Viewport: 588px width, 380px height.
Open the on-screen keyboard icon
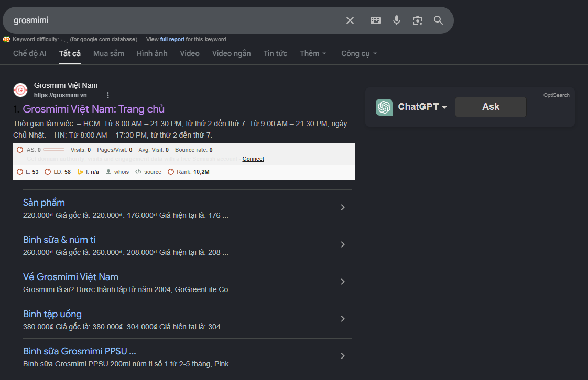[375, 20]
